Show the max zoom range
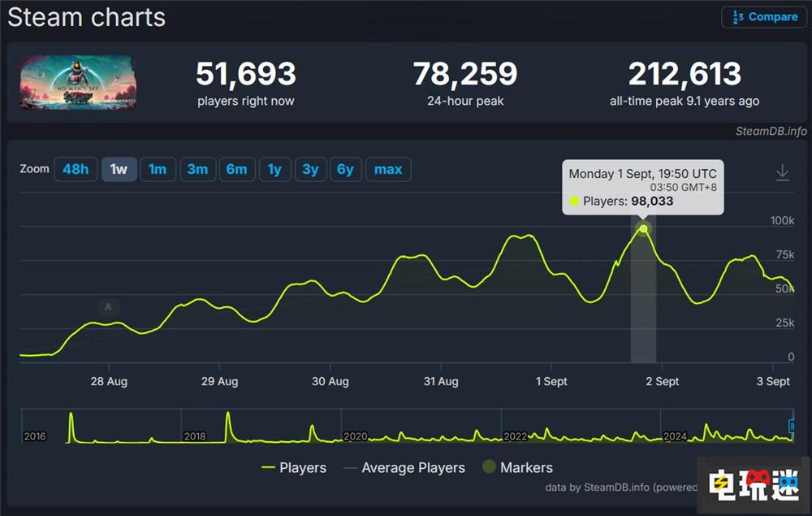The height and width of the screenshot is (516, 812). pos(388,169)
